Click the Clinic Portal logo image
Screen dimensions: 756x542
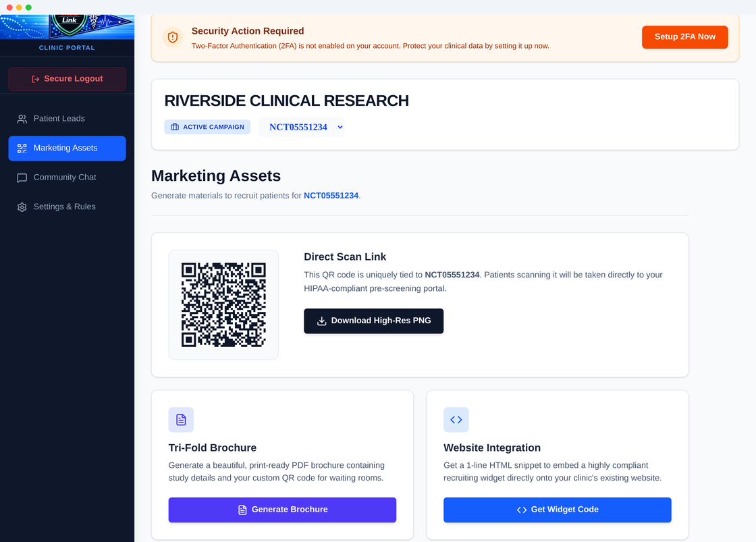pos(67,27)
